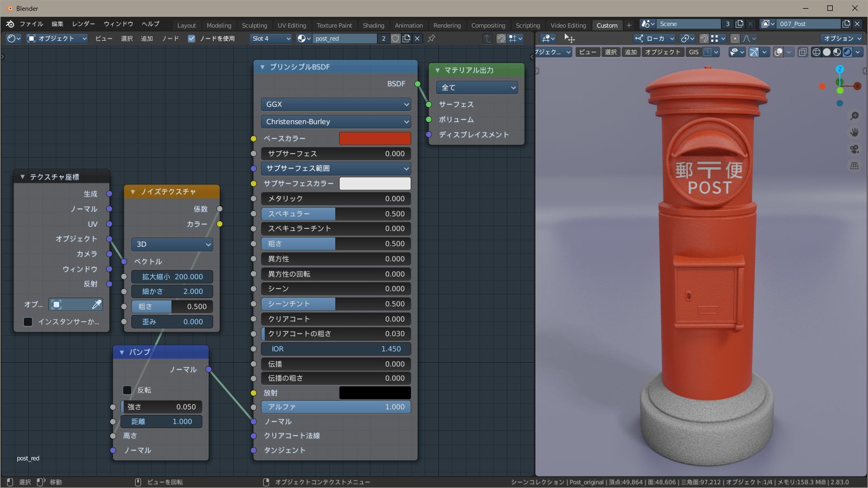Image resolution: width=868 pixels, height=488 pixels.
Task: Select wireframe viewport shading
Action: pos(816,52)
